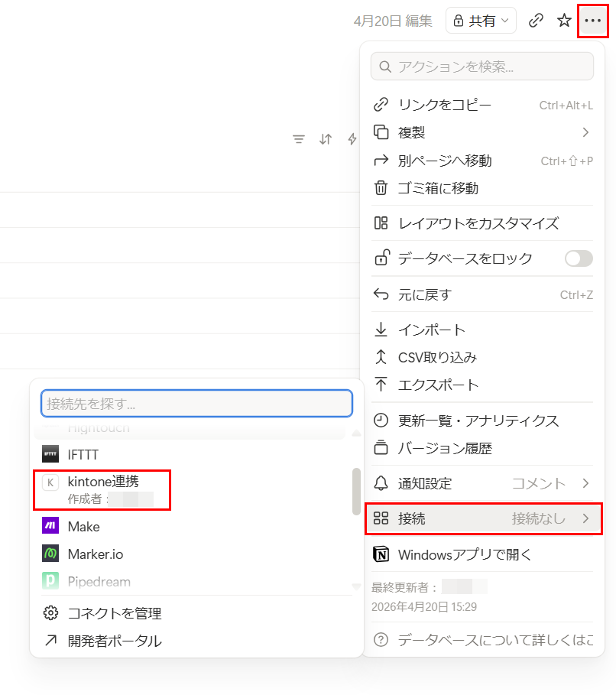Select 元に戻す menu entry
Screen dimensions: 616x695
click(482, 295)
